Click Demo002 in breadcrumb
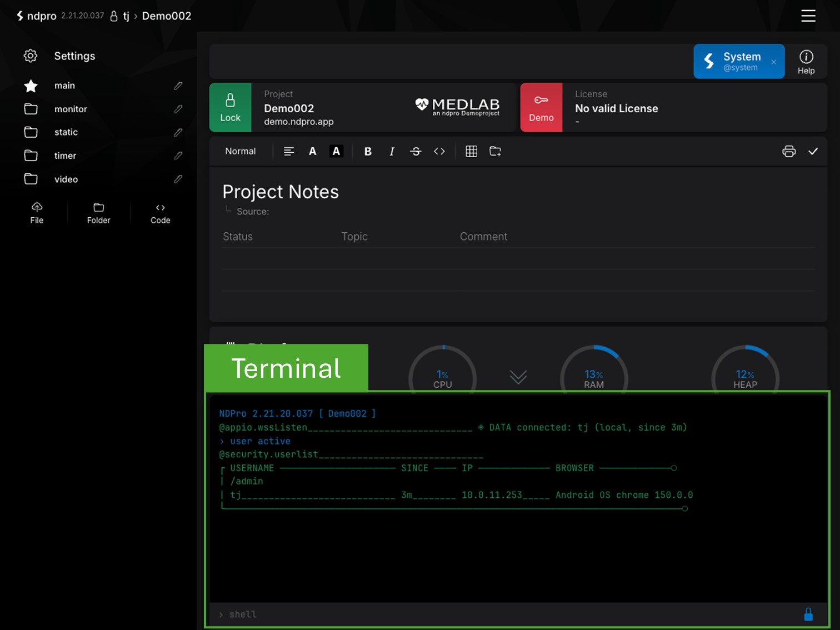 pyautogui.click(x=167, y=16)
